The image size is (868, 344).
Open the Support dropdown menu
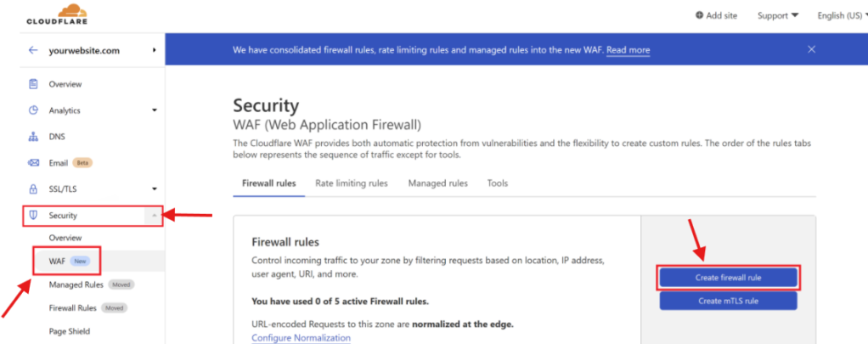click(x=777, y=15)
